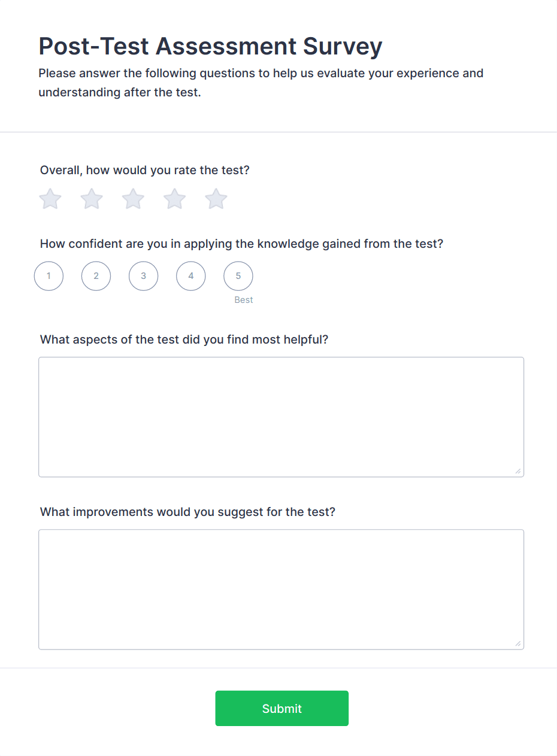Submit the survey
The width and height of the screenshot is (557, 756).
point(281,708)
